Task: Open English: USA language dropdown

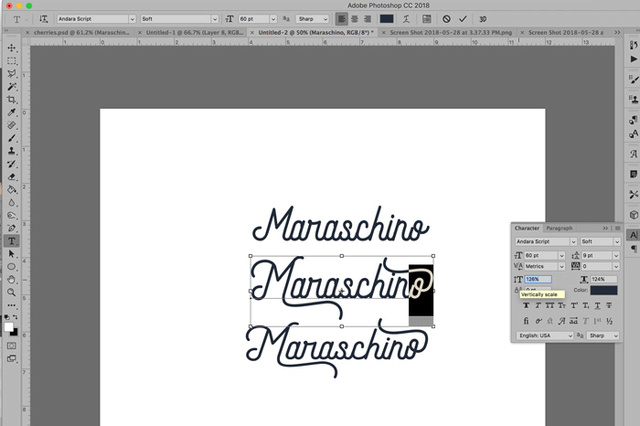Action: (x=545, y=335)
